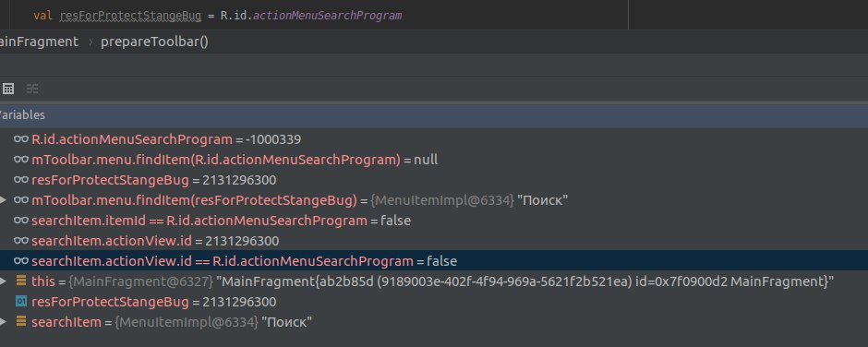This screenshot has height=347, width=868.
Task: Expand the searchItem MenuItemImpl variable
Action: [4, 321]
